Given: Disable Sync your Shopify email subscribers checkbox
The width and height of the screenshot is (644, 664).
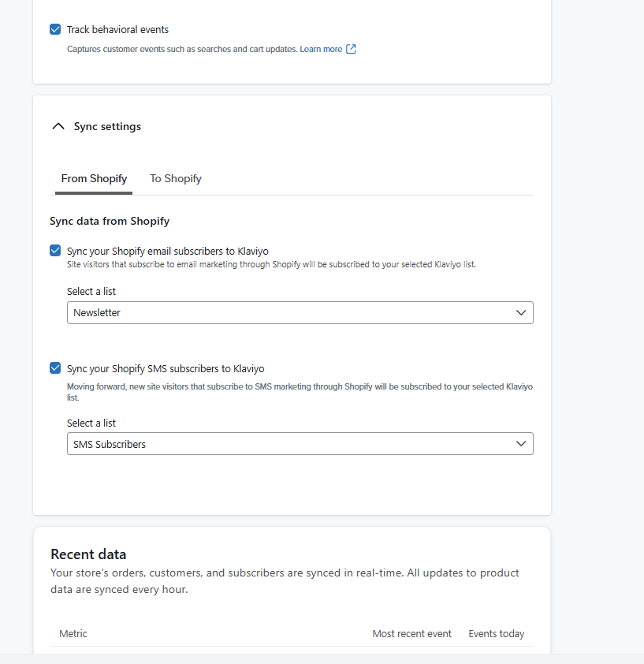Looking at the screenshot, I should (x=55, y=250).
